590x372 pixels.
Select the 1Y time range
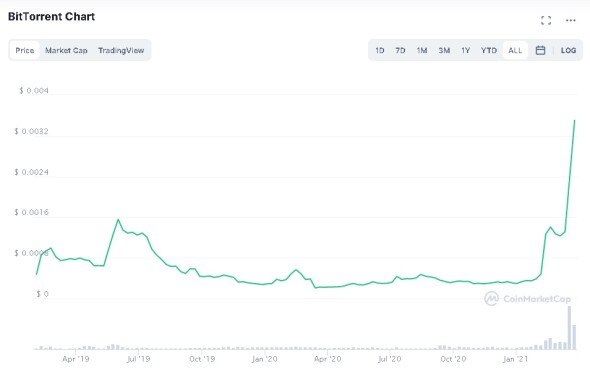pos(466,50)
